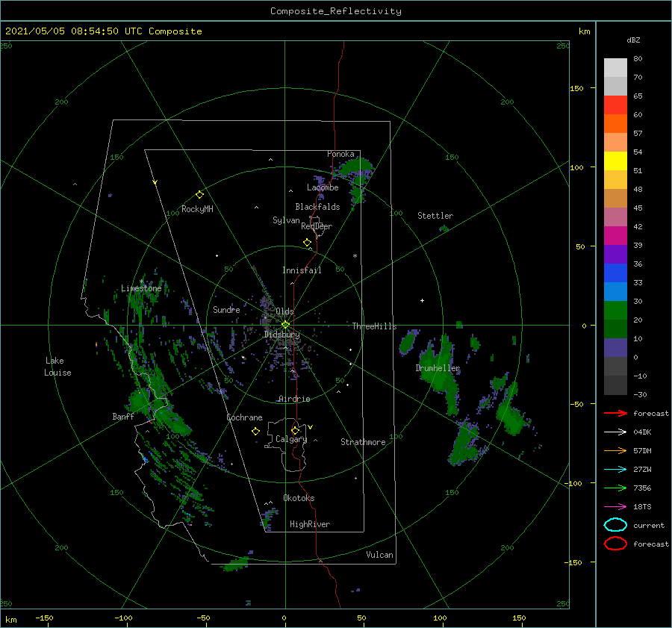Image resolution: width=672 pixels, height=628 pixels.
Task: Click the Calgary city label
Action: coord(291,439)
